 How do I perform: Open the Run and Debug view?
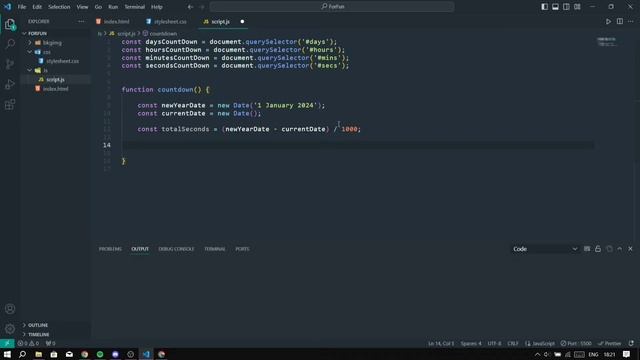tap(10, 84)
